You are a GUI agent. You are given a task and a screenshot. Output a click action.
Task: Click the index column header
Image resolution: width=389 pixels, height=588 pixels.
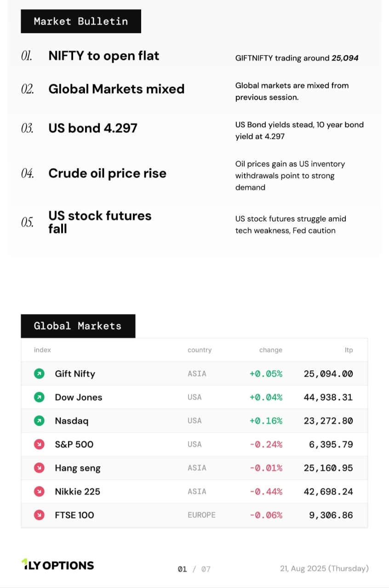click(42, 350)
